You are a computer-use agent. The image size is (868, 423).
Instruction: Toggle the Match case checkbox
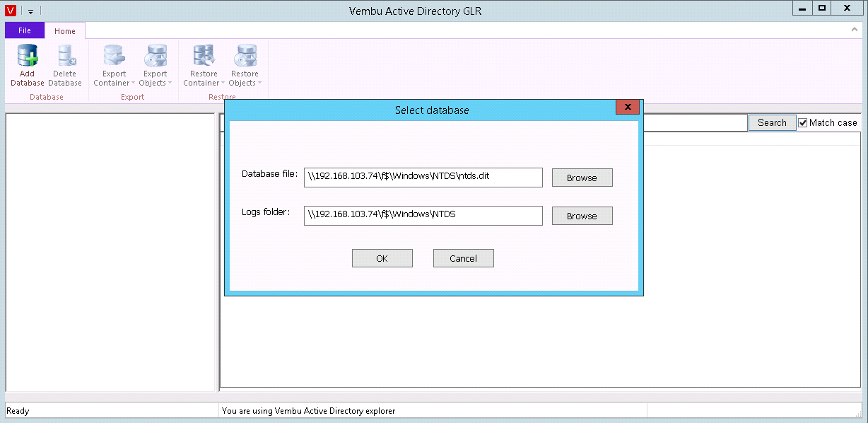pos(803,123)
